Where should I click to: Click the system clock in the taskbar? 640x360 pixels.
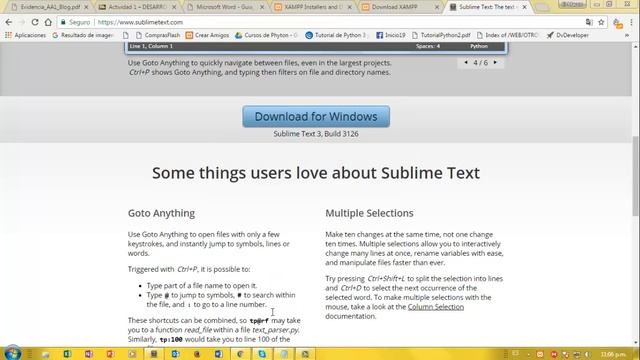[x=613, y=354]
